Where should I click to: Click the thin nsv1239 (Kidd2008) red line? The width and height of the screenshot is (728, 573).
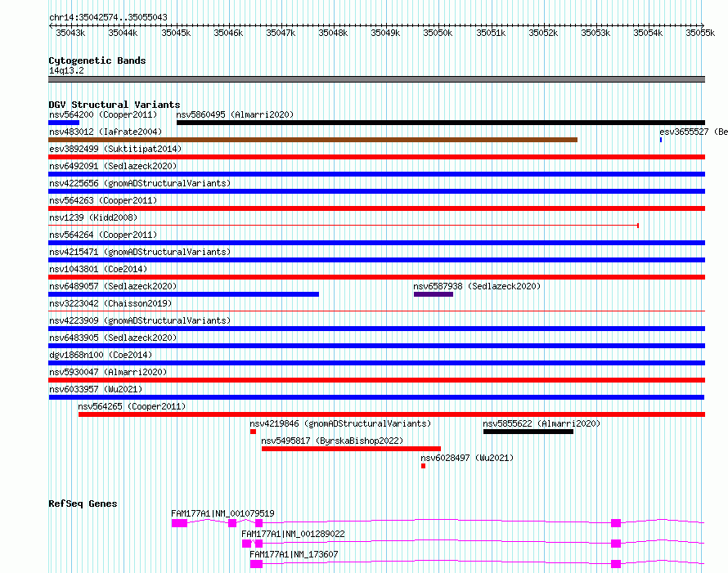344,226
